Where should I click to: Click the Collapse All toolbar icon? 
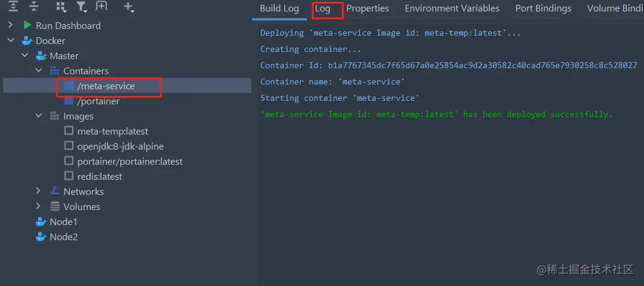click(34, 6)
